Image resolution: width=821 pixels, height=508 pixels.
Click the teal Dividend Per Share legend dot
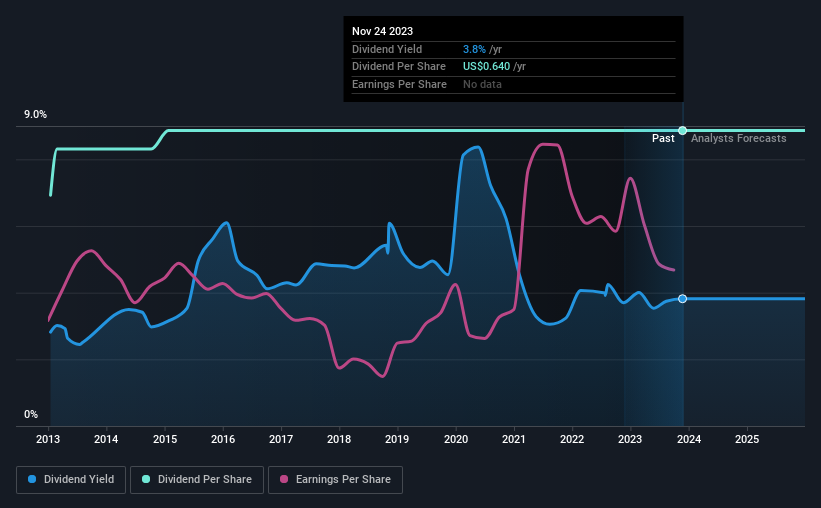[146, 479]
